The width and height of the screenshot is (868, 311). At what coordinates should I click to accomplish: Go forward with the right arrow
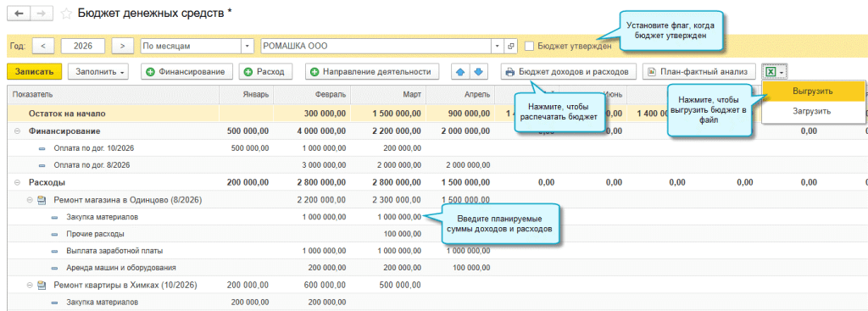click(42, 14)
